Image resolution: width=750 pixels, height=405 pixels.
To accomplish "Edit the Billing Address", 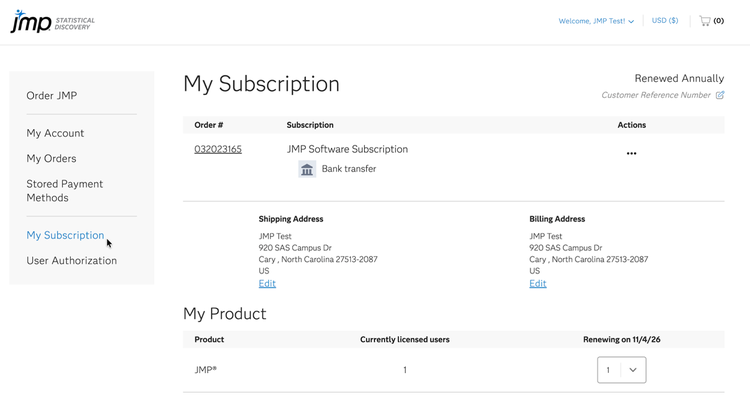I will click(538, 283).
